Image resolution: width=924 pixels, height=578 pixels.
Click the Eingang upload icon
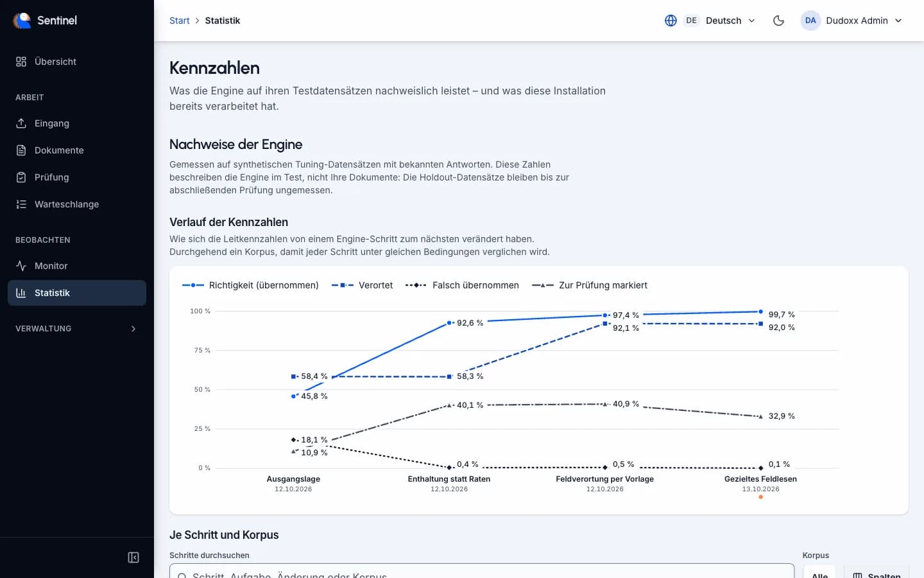(x=21, y=123)
